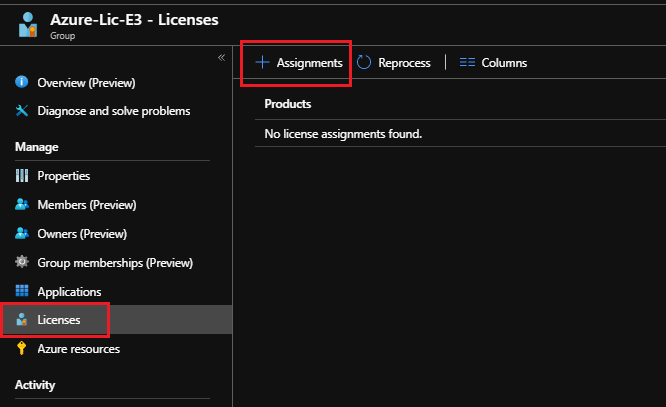Viewport: 666px width, 407px height.
Task: Click the Diagnose and solve problems wrench icon
Action: pos(21,110)
